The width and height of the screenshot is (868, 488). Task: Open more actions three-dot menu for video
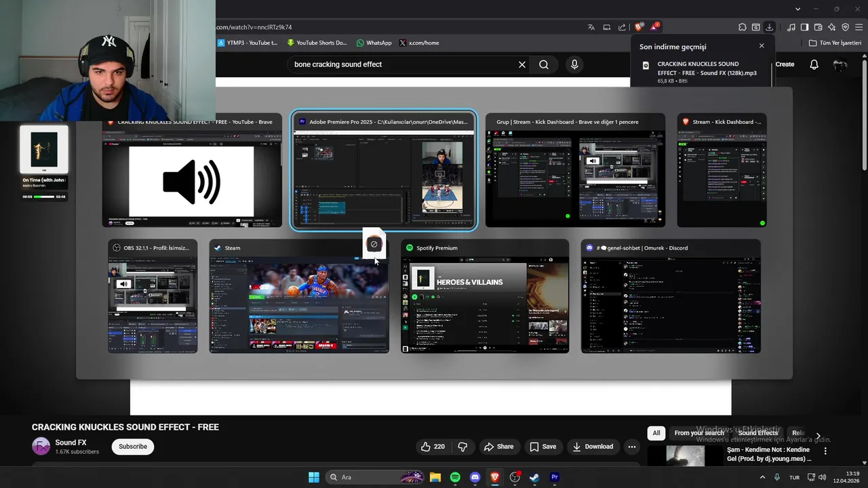tap(632, 447)
